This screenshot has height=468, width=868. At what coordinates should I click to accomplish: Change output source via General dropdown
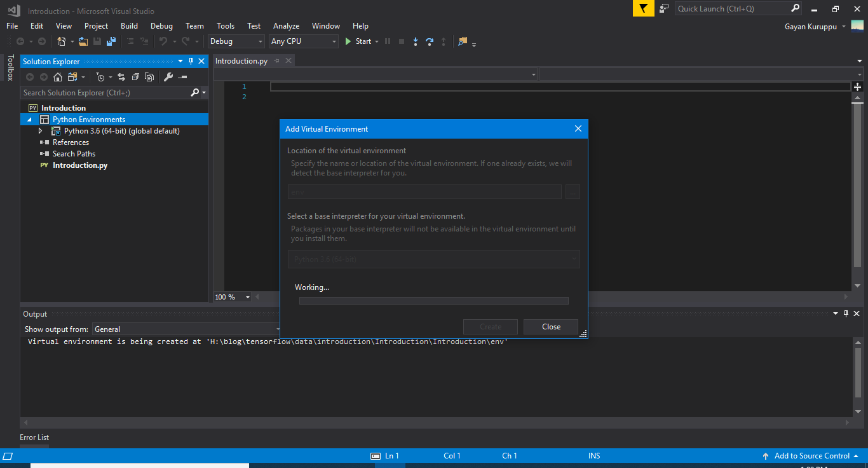pyautogui.click(x=278, y=329)
